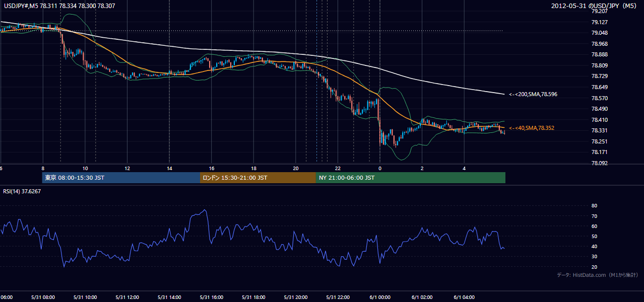The height and width of the screenshot is (302, 644).
Task: Click price level 78.092 on axis
Action: coord(599,163)
